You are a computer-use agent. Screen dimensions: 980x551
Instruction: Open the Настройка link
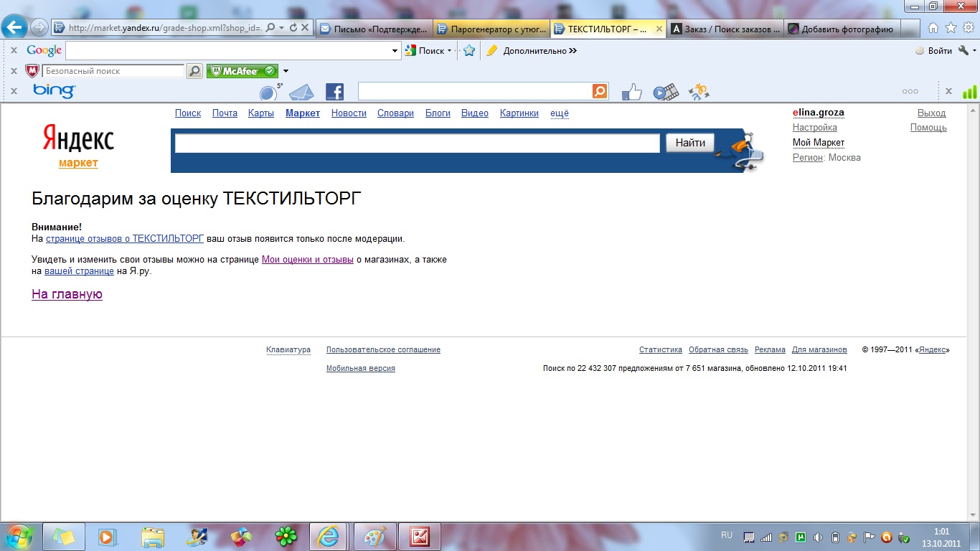[815, 128]
